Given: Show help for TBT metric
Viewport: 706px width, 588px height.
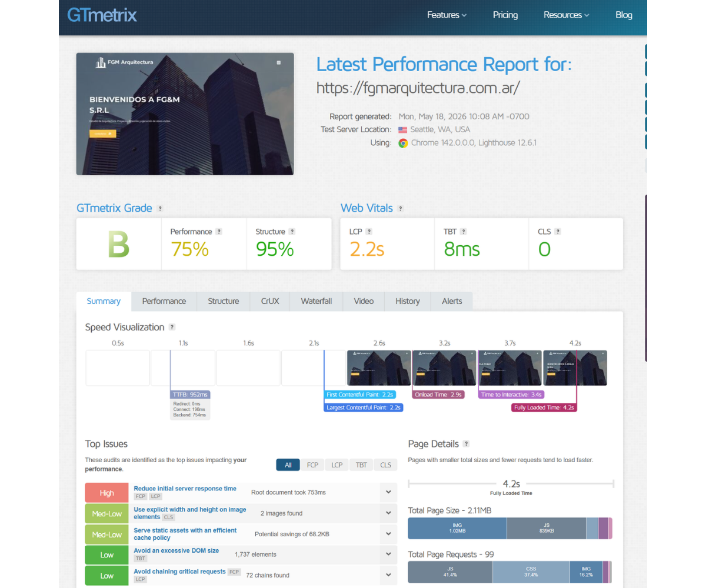Looking at the screenshot, I should tap(464, 232).
